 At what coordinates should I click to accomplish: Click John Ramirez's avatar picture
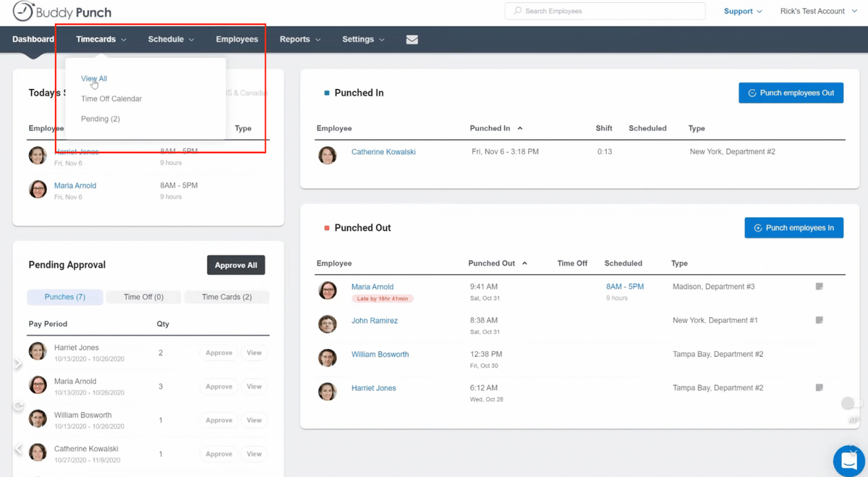(328, 324)
